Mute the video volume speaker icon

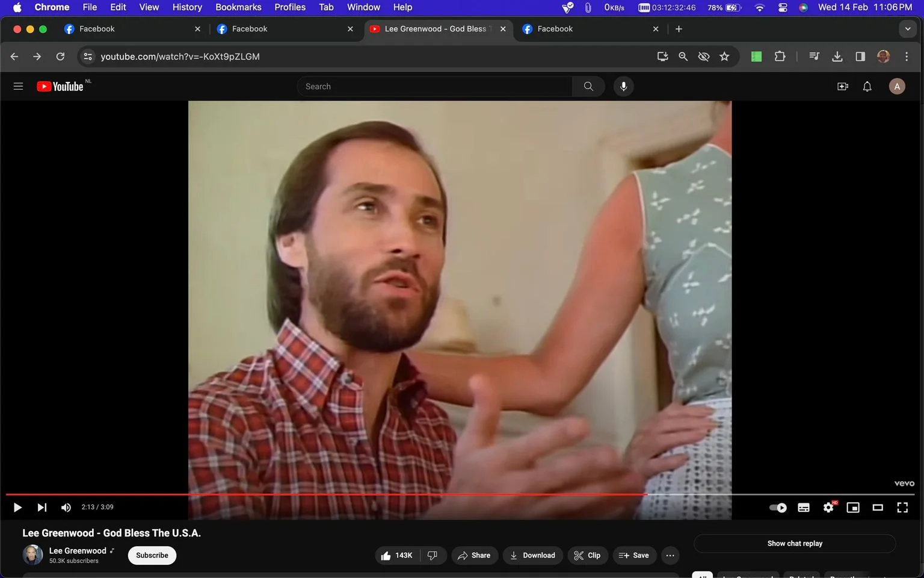click(66, 508)
